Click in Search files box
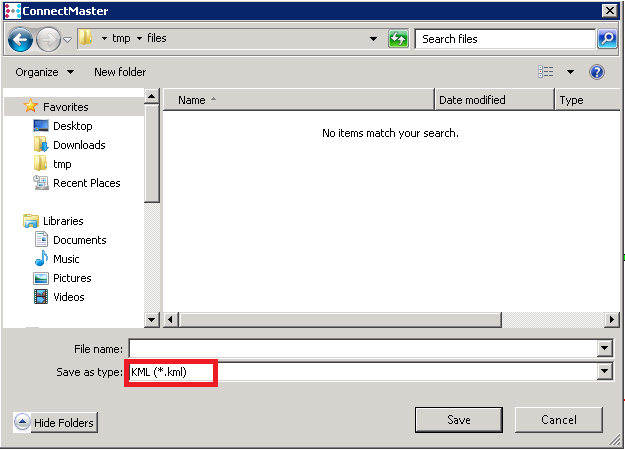Viewport: 625px width, 450px height. click(x=505, y=39)
